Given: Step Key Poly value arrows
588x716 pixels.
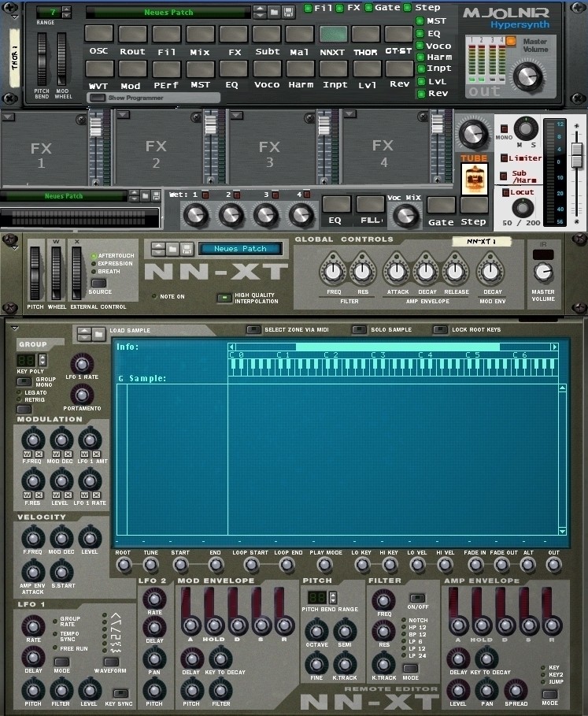Looking at the screenshot, I should click(43, 360).
